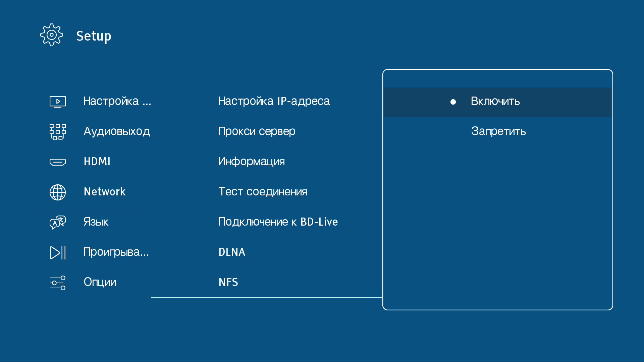Click the selected radio bullet beside Включить
644x362 pixels.
pos(453,102)
